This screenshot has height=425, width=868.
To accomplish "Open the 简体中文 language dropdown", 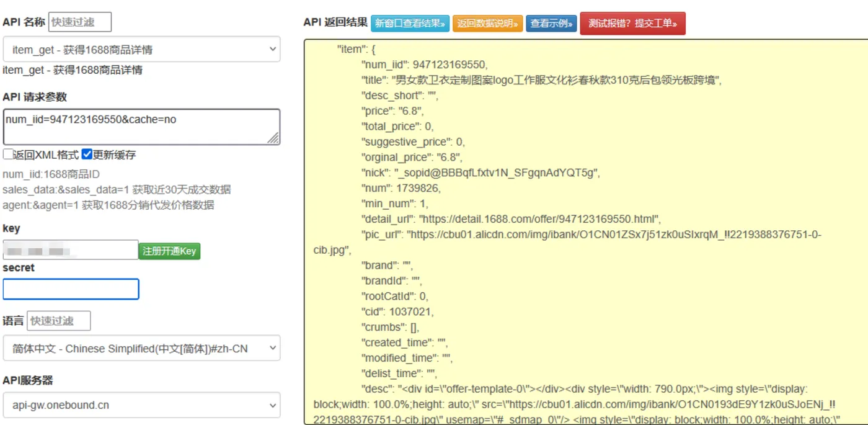I will 141,348.
